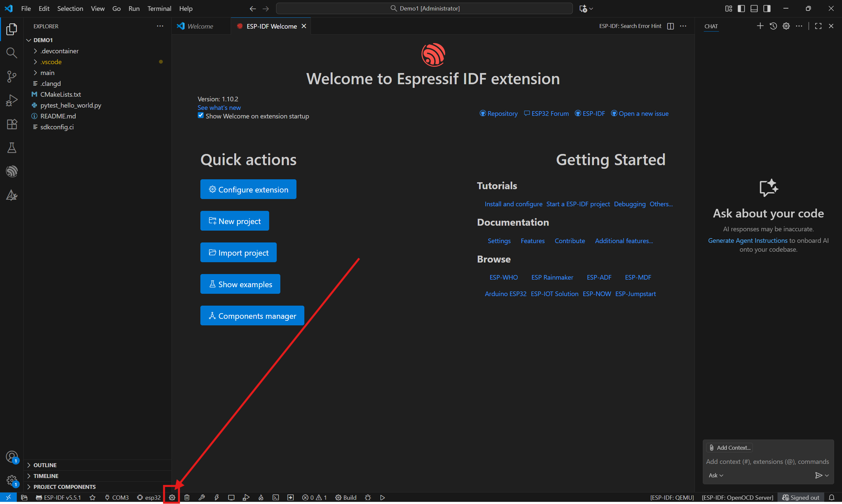The height and width of the screenshot is (504, 842).
Task: Open the Ask mode dropdown in chat
Action: click(716, 475)
